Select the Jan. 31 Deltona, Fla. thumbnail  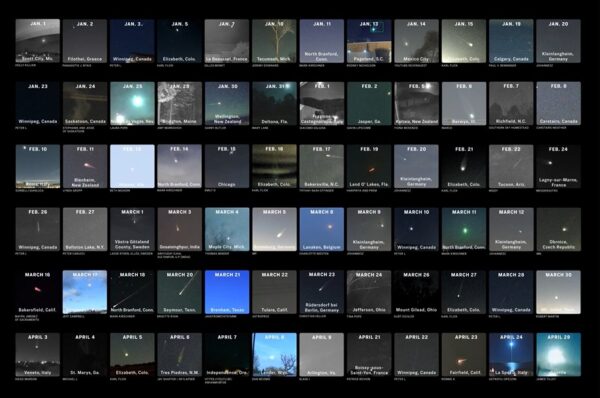click(x=274, y=103)
